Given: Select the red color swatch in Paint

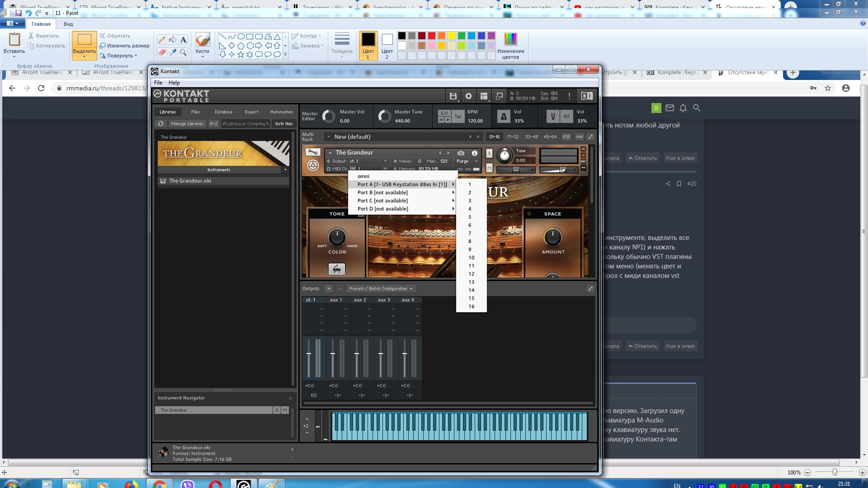Looking at the screenshot, I should click(x=432, y=36).
